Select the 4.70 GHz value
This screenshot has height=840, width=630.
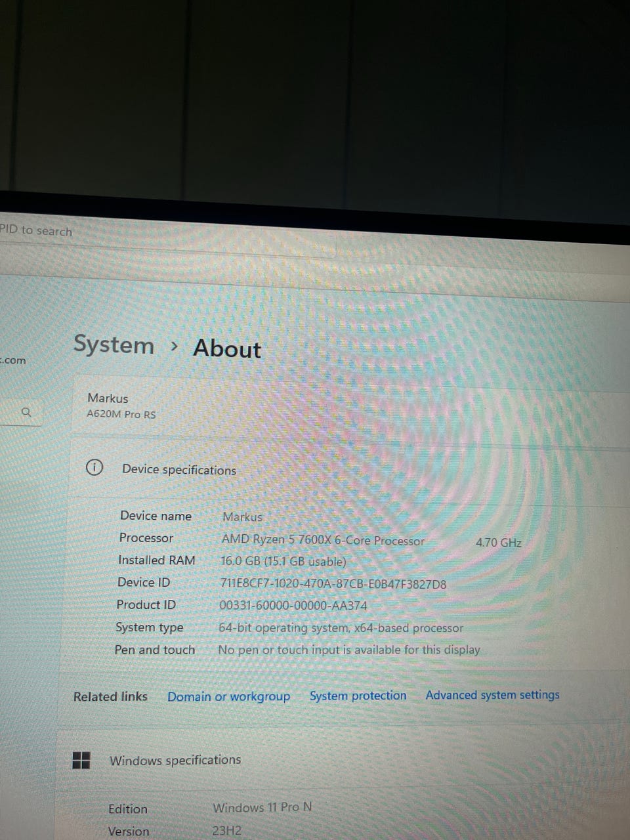pos(499,543)
